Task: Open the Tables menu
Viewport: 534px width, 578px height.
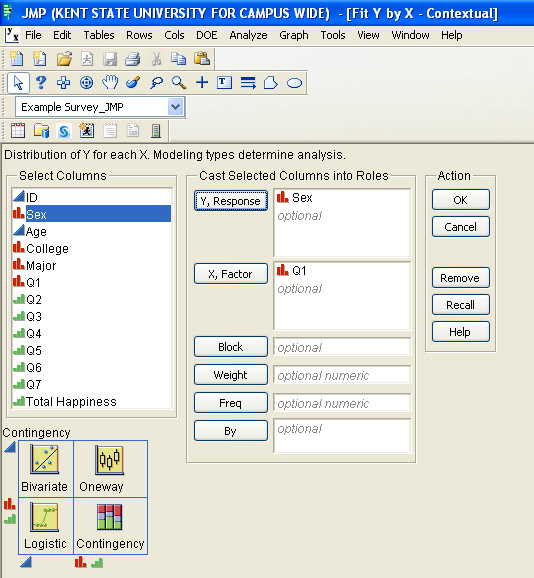Action: 99,35
